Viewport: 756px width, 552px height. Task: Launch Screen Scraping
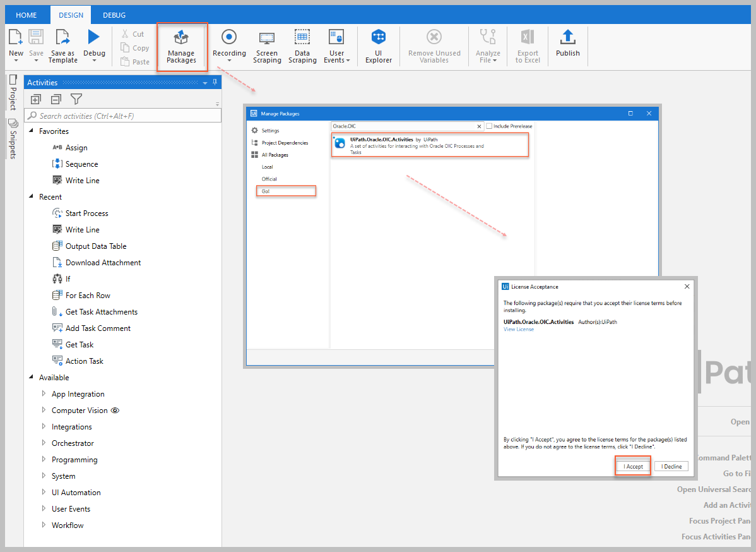(x=267, y=46)
